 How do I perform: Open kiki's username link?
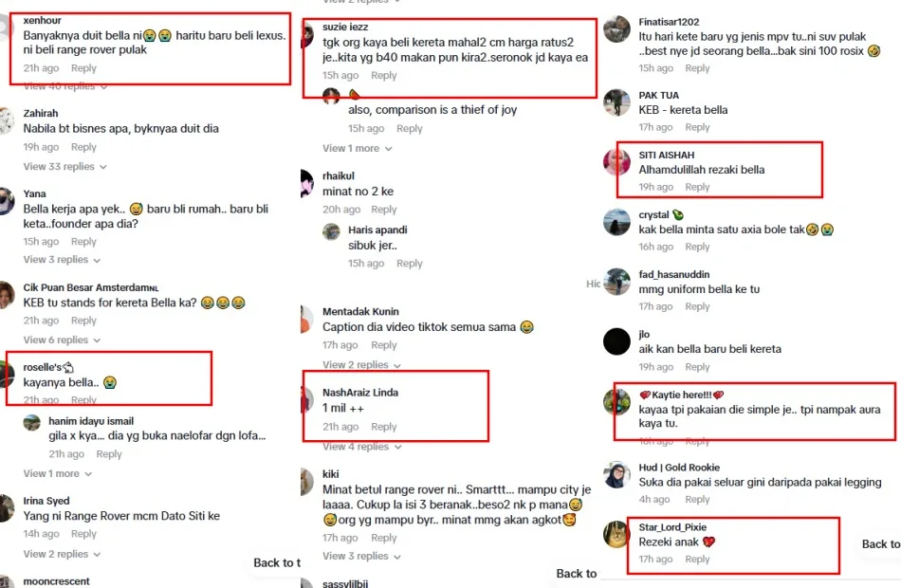pos(330,474)
